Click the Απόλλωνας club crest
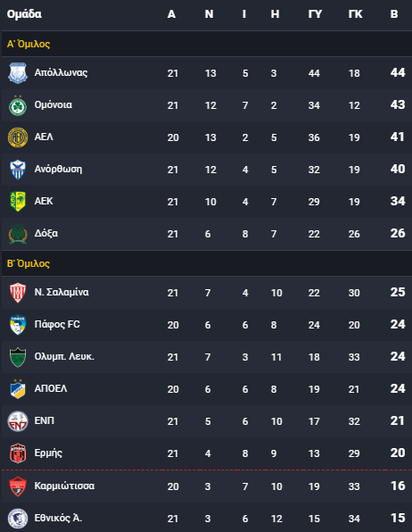This screenshot has height=532, width=412. [x=18, y=73]
